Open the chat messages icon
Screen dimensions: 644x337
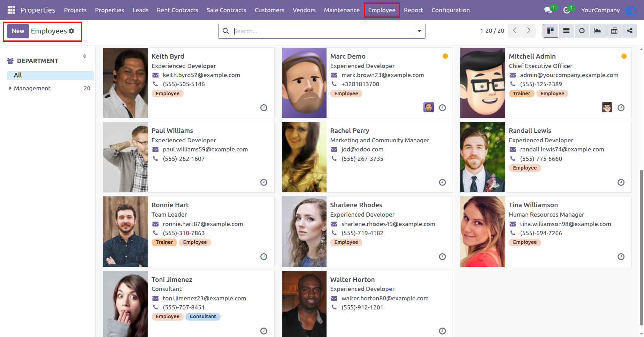(x=548, y=10)
